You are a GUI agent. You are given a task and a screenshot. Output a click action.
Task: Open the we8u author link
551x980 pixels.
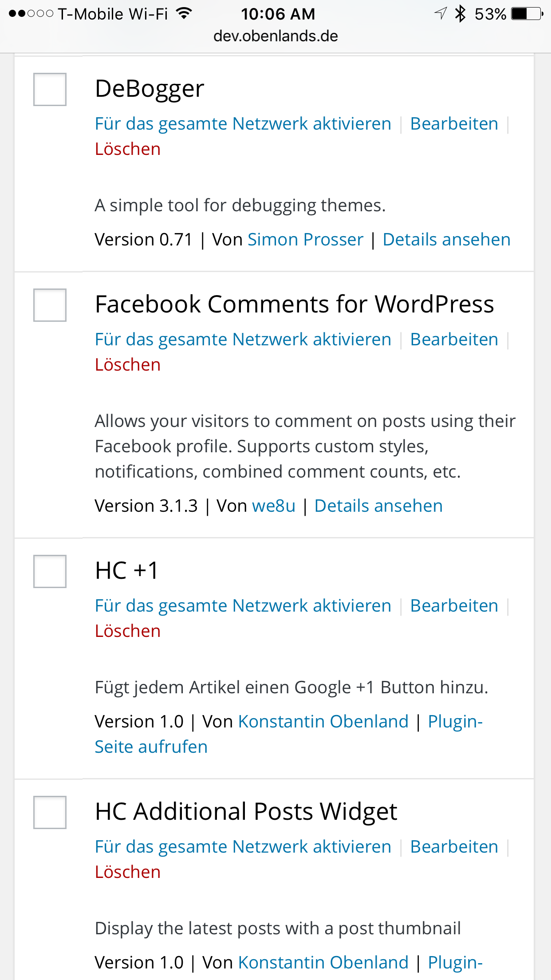point(274,506)
